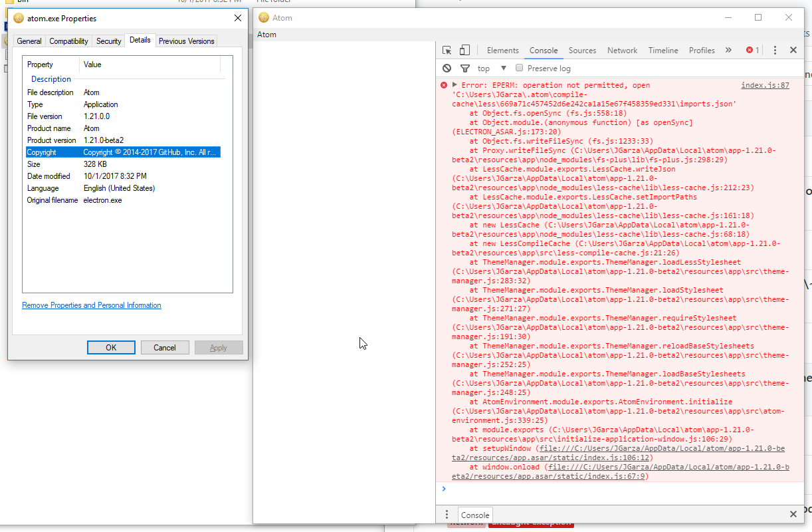Select the Product name Atom row
The image size is (812, 532).
click(x=123, y=128)
